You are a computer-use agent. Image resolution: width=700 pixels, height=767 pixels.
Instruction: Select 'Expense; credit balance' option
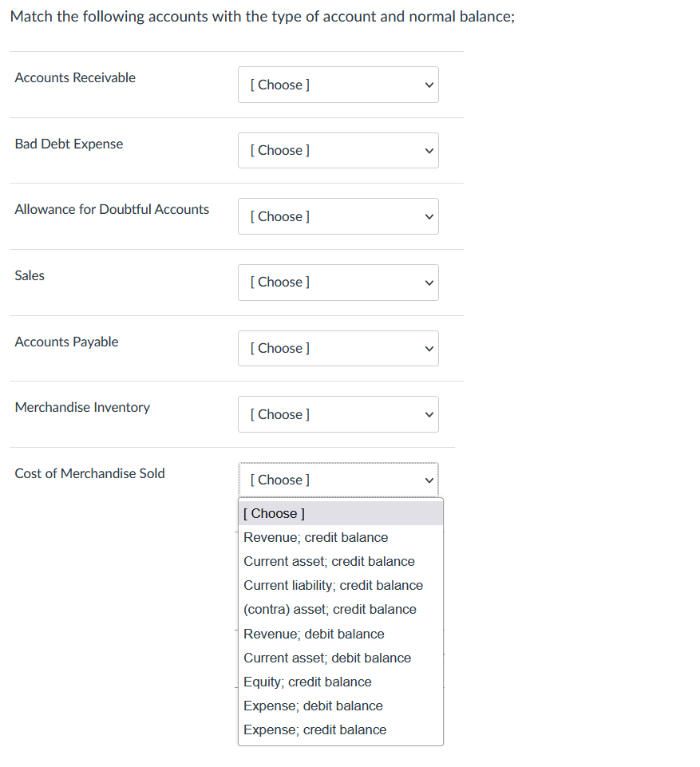[x=314, y=729]
